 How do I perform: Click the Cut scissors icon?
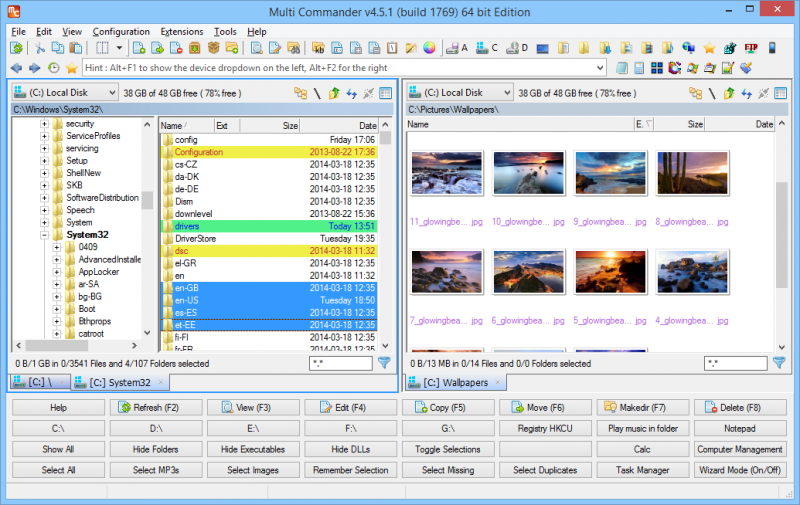pos(40,48)
